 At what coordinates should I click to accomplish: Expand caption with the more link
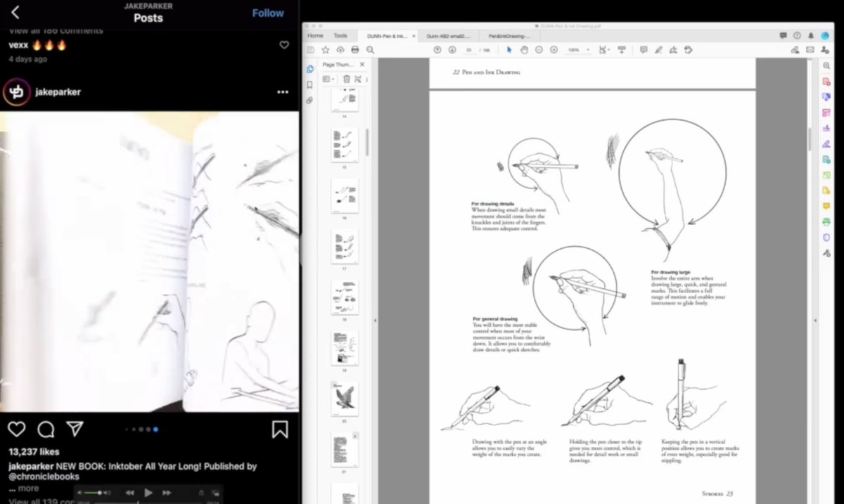coord(27,488)
